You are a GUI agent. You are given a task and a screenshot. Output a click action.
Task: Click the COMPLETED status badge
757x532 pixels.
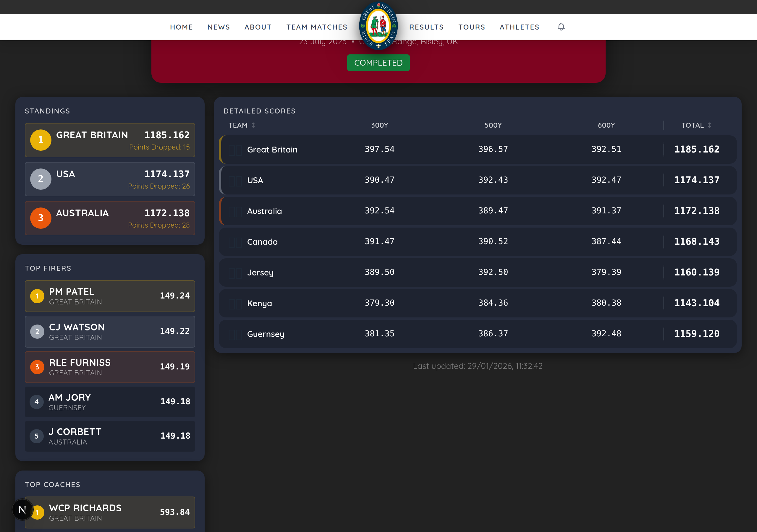pyautogui.click(x=378, y=63)
